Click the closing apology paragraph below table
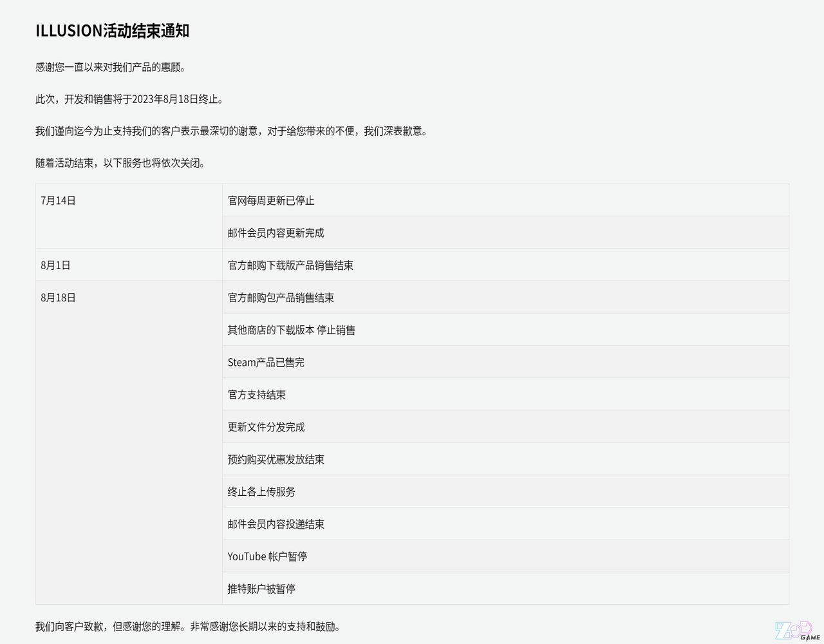 [x=188, y=627]
